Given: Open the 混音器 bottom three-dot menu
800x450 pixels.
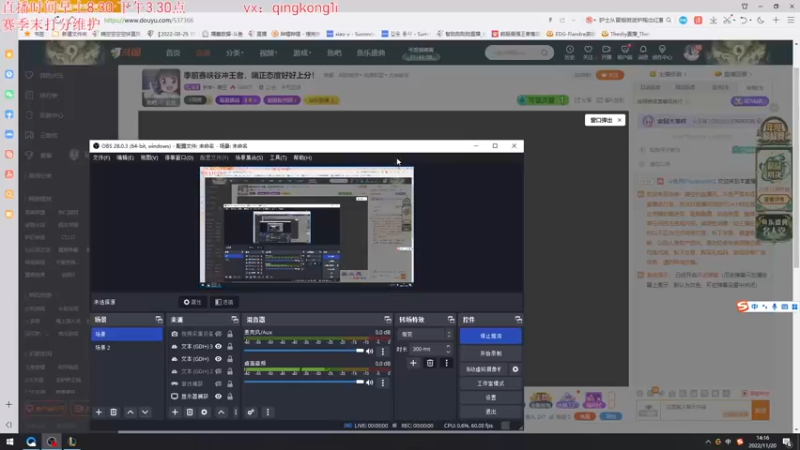Looking at the screenshot, I should [268, 412].
